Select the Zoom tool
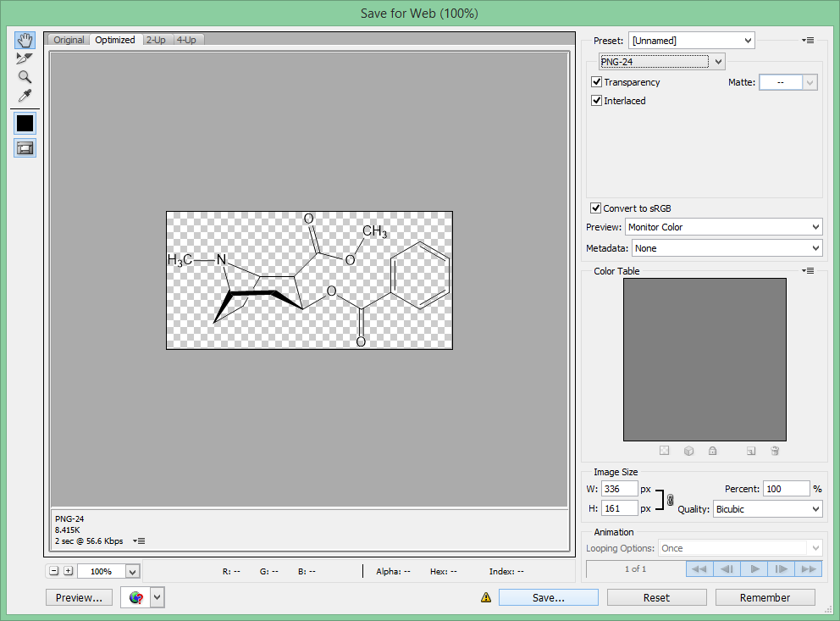Image resolution: width=840 pixels, height=621 pixels. 25,76
